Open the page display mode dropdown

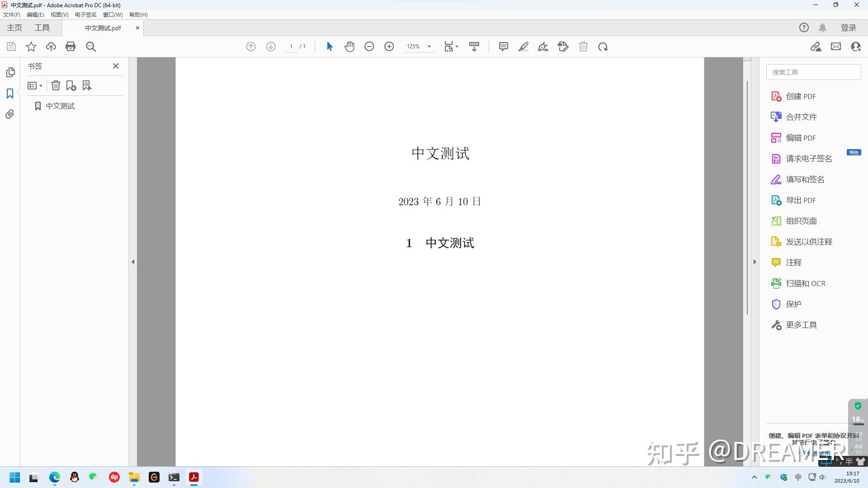coord(457,47)
